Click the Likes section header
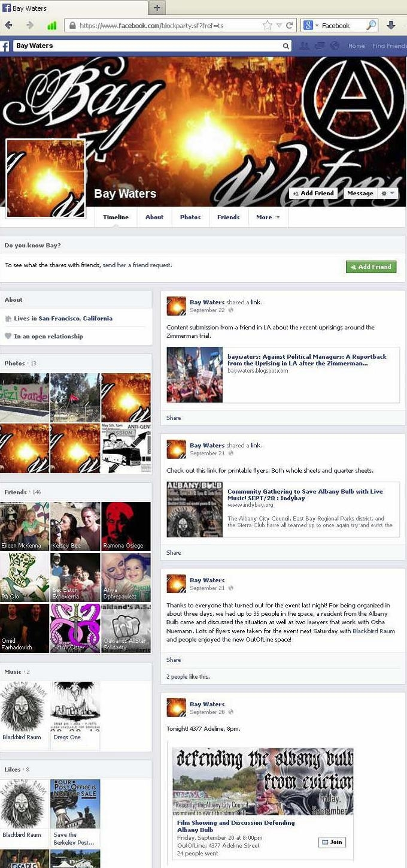407x868 pixels. [x=13, y=769]
